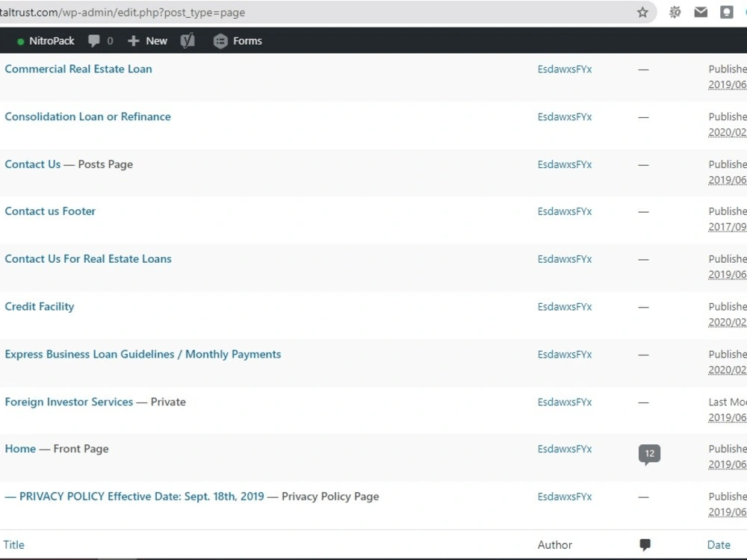Click the EsdawxsFYx author in Credit Facility row

(565, 307)
